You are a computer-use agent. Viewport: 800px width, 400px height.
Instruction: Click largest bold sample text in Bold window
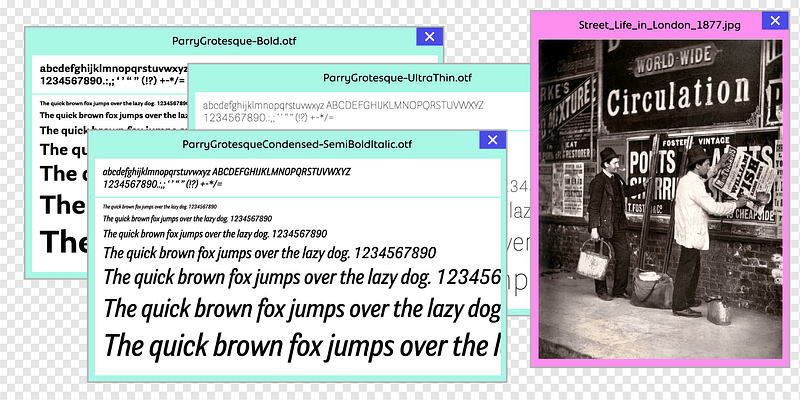coord(62,241)
